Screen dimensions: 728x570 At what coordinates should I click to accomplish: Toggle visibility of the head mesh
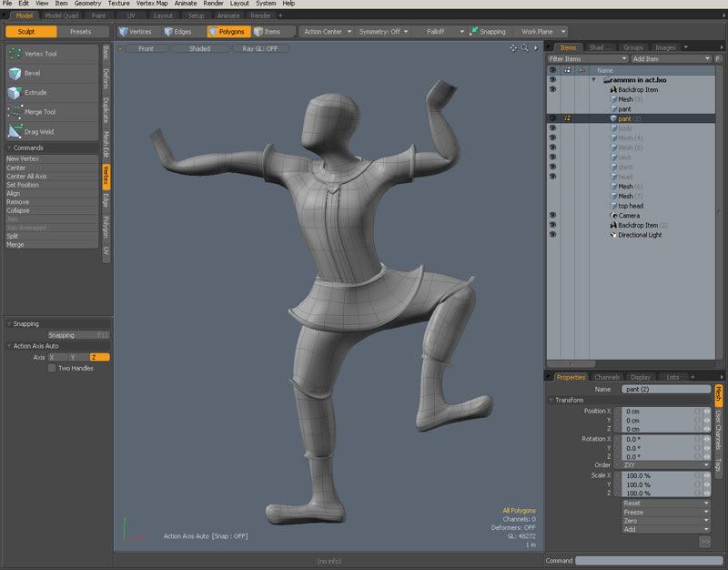[552, 177]
